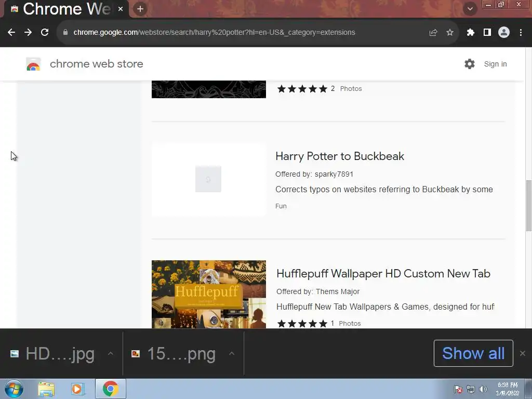Click the Hufflepuff extension star rating
532x399 pixels.
click(x=302, y=323)
